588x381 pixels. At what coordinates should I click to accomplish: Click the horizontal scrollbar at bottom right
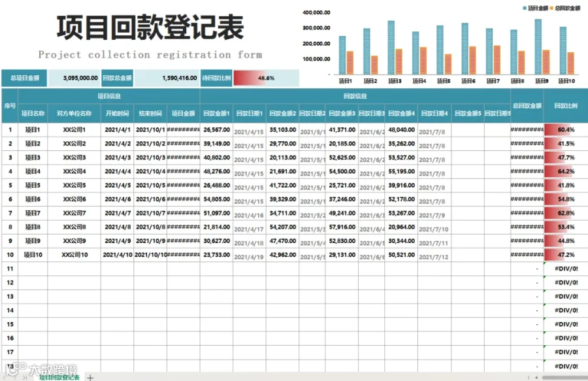click(x=564, y=378)
